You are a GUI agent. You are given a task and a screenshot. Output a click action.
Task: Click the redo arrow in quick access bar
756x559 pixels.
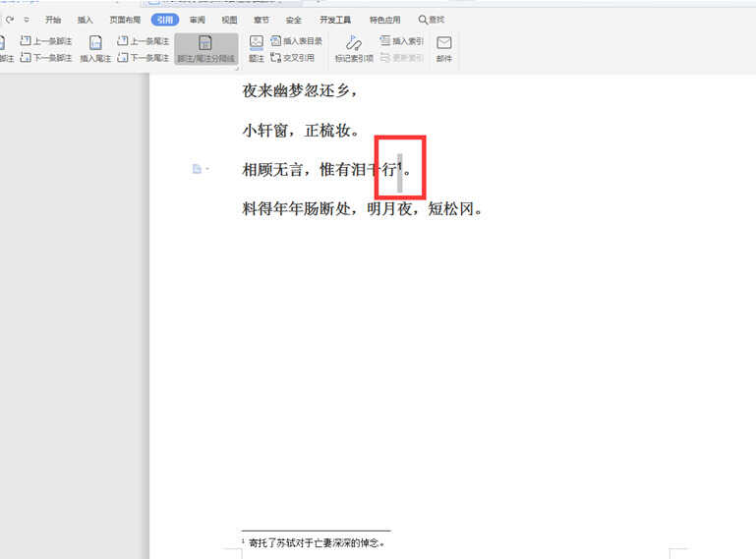click(10, 20)
